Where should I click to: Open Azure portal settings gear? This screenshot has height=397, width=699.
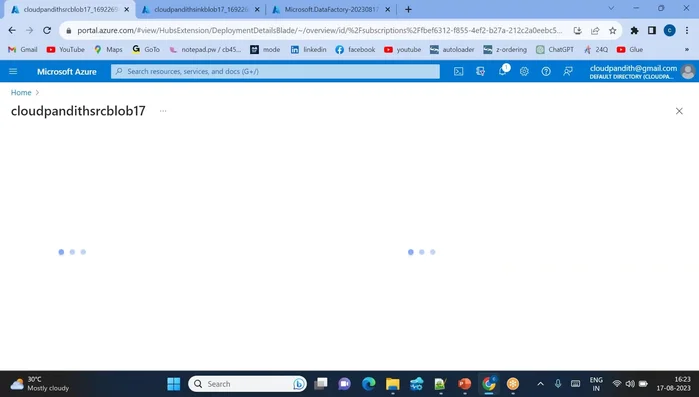pos(524,71)
